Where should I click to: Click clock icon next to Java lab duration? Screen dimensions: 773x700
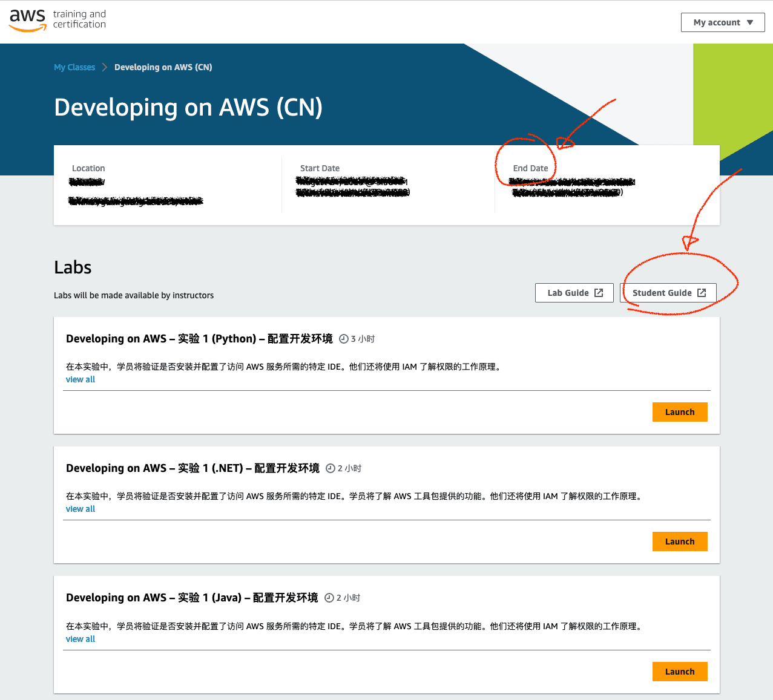point(329,598)
